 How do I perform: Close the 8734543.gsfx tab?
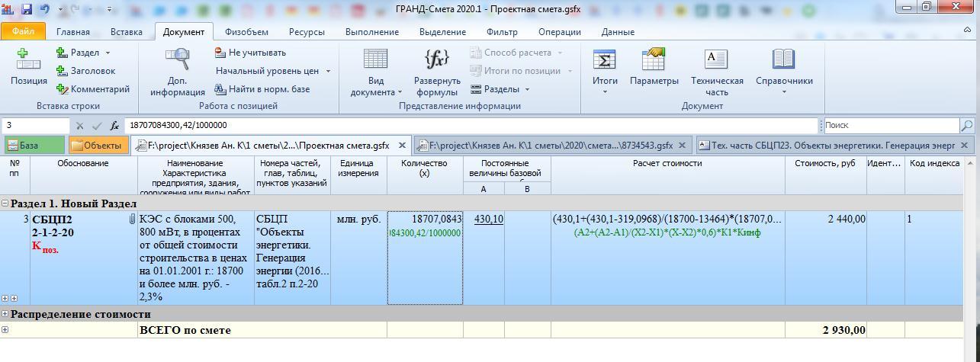[x=683, y=145]
